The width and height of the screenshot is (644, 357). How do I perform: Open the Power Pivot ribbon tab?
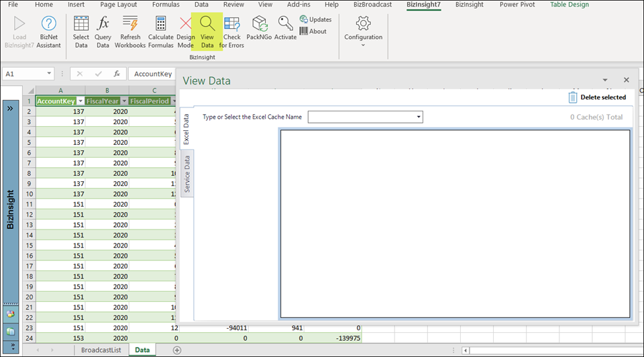[517, 5]
